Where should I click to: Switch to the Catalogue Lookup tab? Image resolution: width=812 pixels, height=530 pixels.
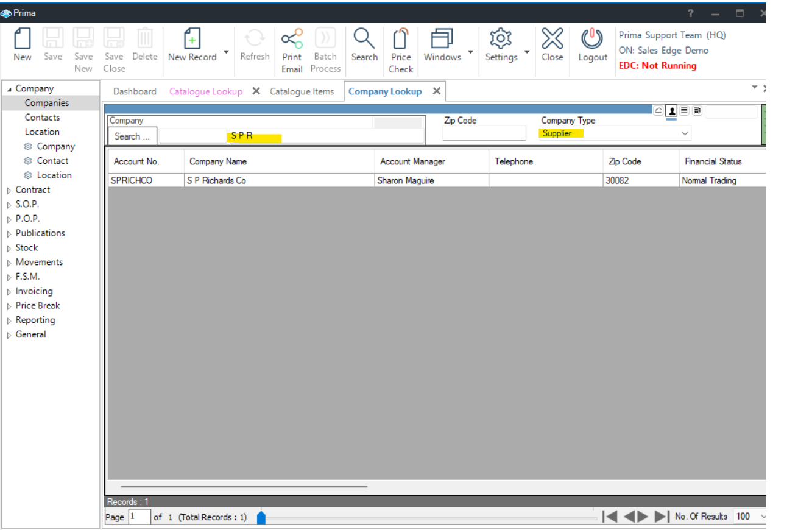tap(206, 91)
